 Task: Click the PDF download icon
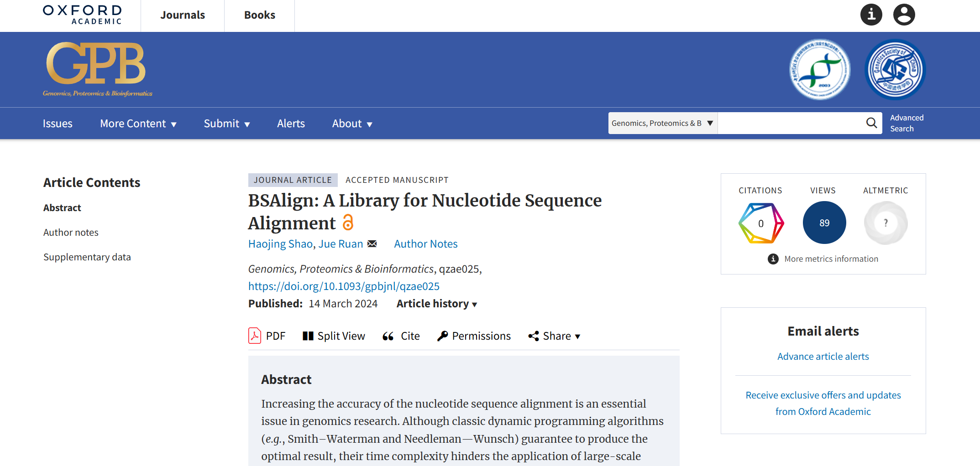(255, 336)
